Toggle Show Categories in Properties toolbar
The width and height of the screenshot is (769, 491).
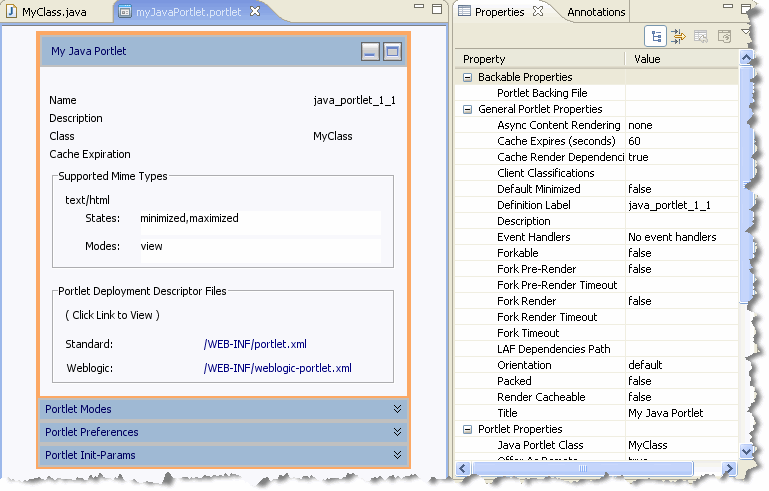coord(656,36)
